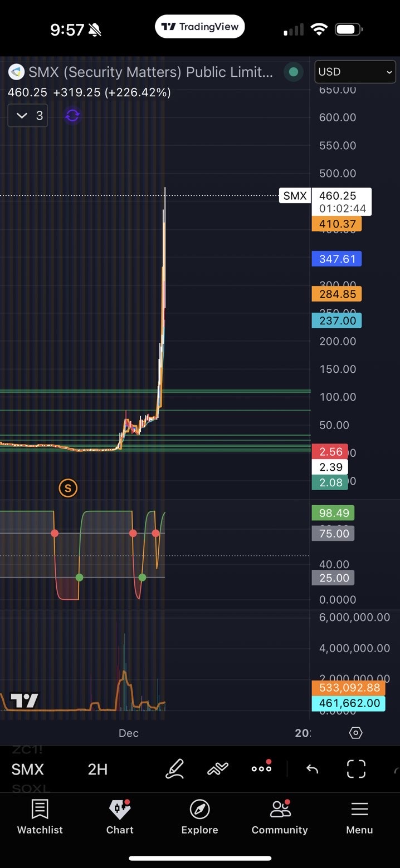Tap the 75.00 oscillator upper level label
The width and height of the screenshot is (400, 868).
point(334,534)
